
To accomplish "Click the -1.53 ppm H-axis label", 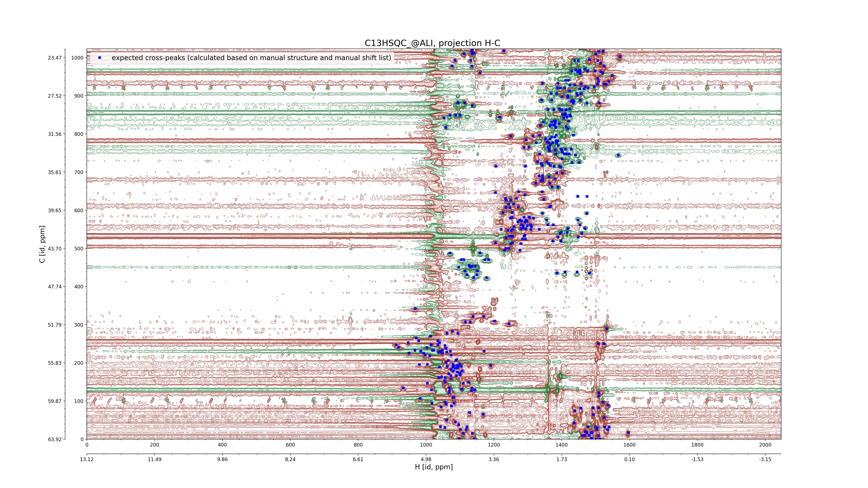I will (x=697, y=459).
